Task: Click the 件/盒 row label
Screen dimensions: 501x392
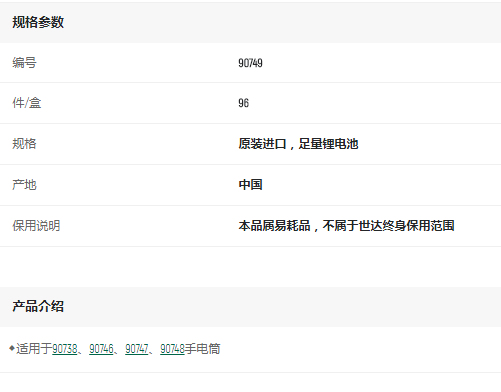Action: (x=27, y=103)
